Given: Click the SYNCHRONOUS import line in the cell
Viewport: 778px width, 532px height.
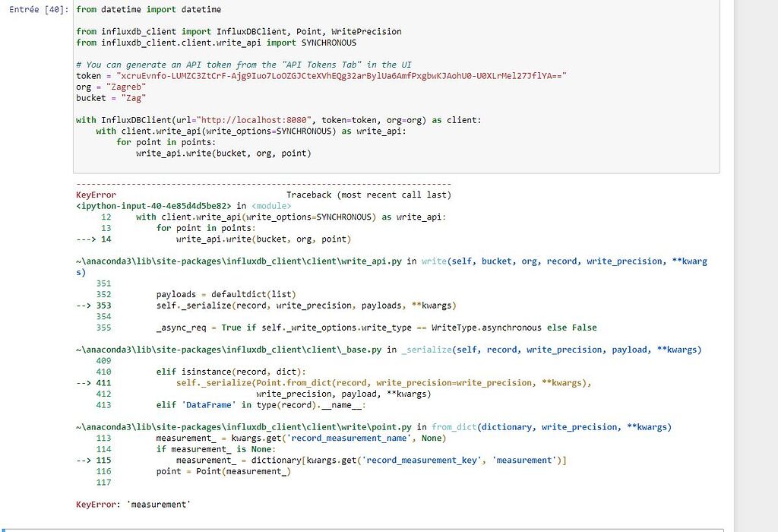Looking at the screenshot, I should 216,43.
